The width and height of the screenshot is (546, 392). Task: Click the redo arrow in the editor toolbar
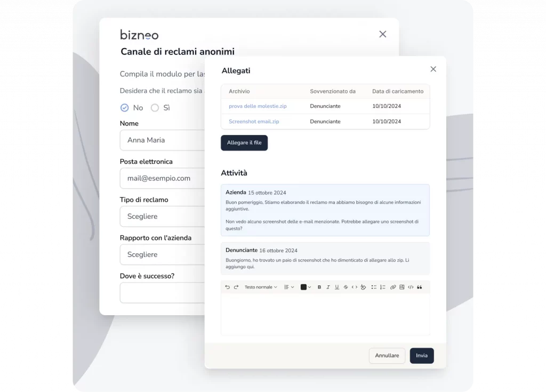click(236, 287)
